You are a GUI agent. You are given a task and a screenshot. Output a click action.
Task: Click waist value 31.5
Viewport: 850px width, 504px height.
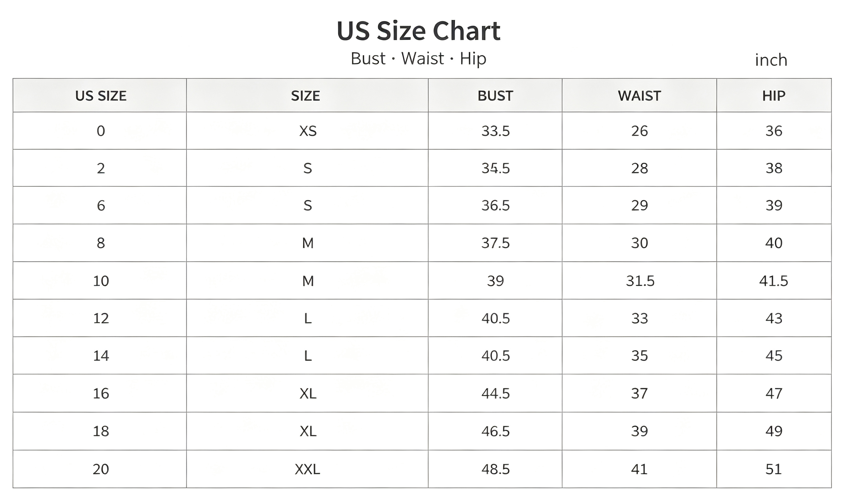[x=640, y=281]
